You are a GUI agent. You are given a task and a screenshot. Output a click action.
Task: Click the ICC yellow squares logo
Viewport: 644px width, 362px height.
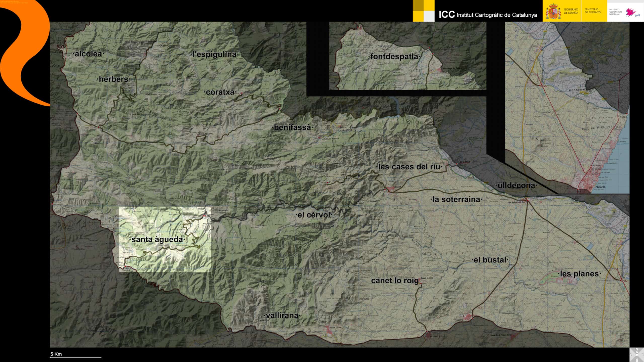pyautogui.click(x=424, y=11)
